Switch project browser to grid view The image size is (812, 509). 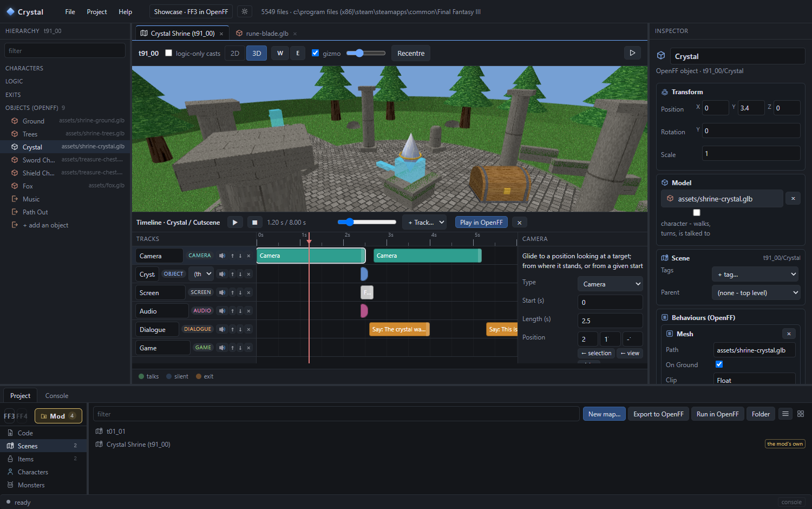801,414
